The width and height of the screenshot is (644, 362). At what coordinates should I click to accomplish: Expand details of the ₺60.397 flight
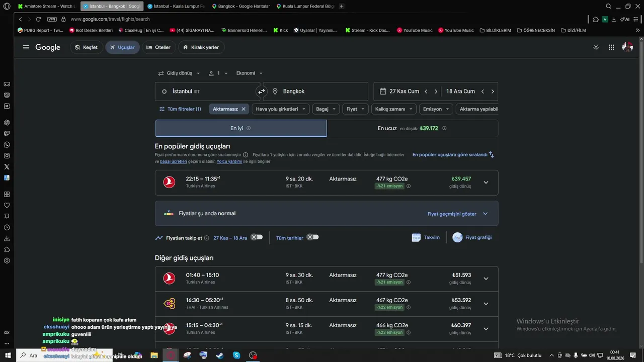point(486,329)
